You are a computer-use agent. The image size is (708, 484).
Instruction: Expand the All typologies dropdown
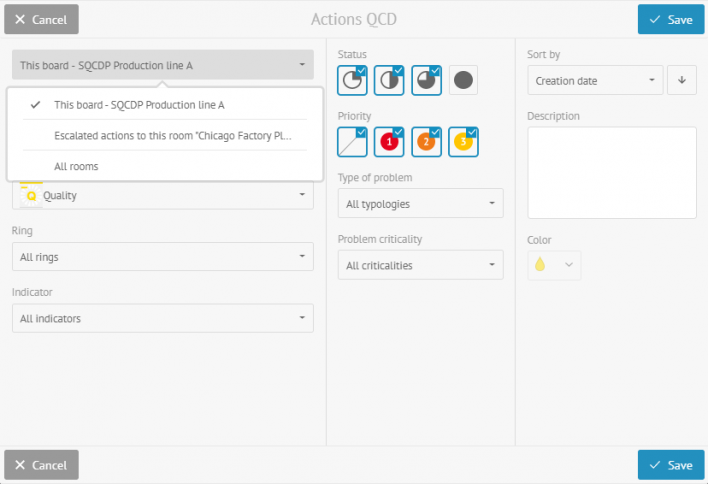tap(420, 204)
